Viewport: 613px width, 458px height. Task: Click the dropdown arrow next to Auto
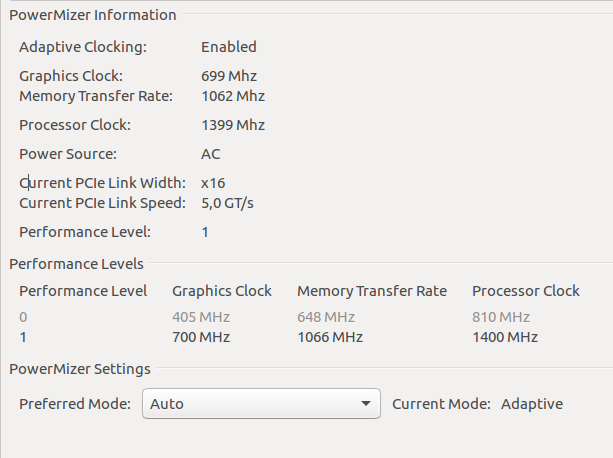[366, 404]
